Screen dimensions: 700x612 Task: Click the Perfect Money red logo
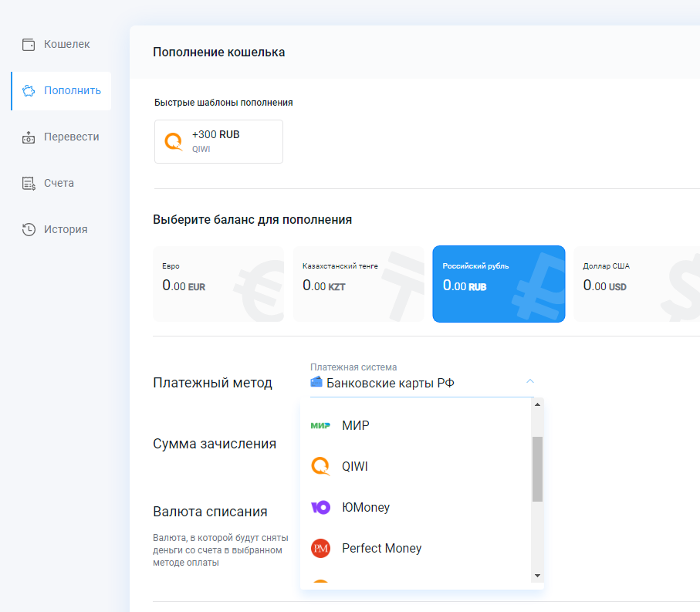[320, 548]
